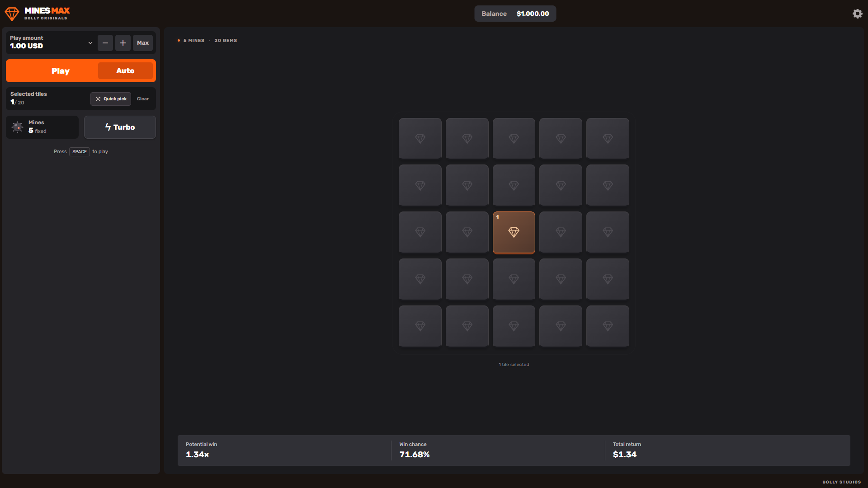Select the top-left gem tile
868x488 pixels.
pyautogui.click(x=420, y=138)
